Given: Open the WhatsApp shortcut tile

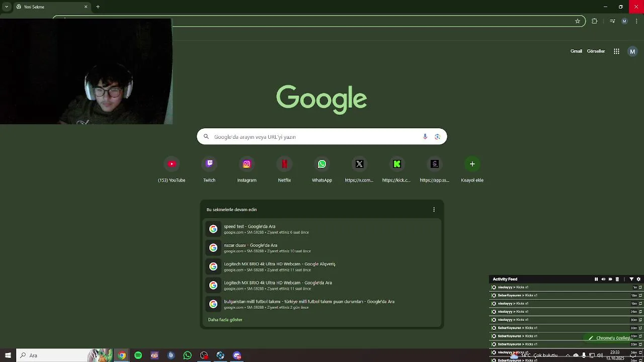Looking at the screenshot, I should coord(322,170).
